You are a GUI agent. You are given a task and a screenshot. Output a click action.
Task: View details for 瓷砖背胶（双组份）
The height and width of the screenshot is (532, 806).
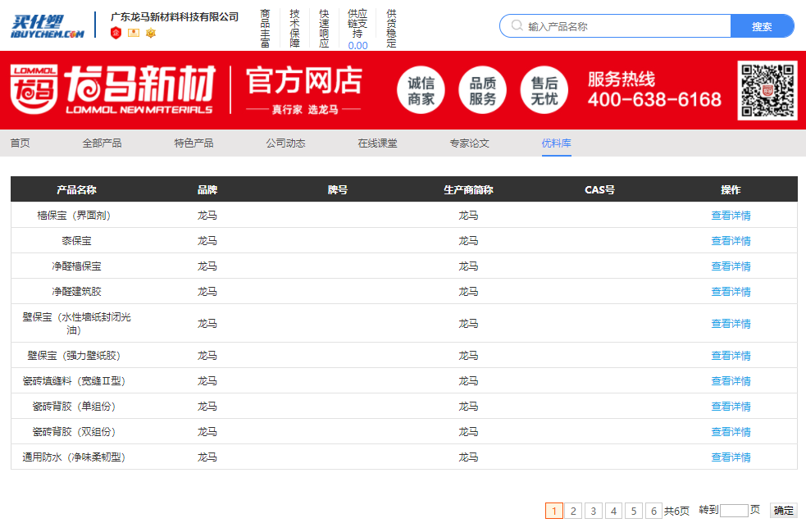point(731,432)
